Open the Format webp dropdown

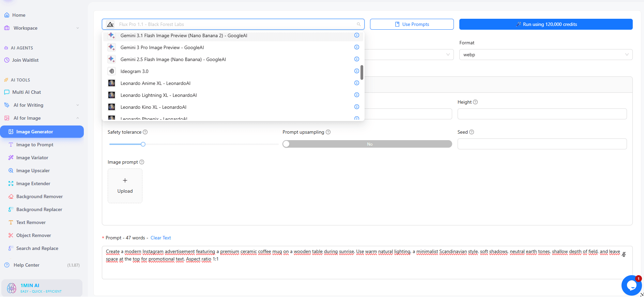[546, 55]
